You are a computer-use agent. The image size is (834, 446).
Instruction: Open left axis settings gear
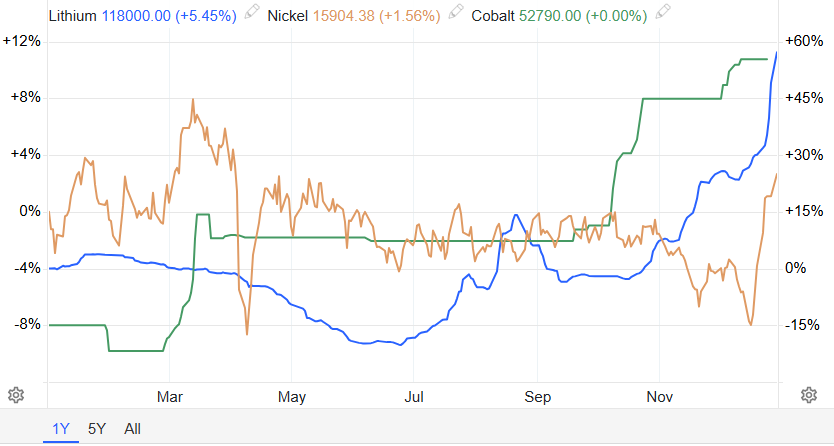pos(15,394)
